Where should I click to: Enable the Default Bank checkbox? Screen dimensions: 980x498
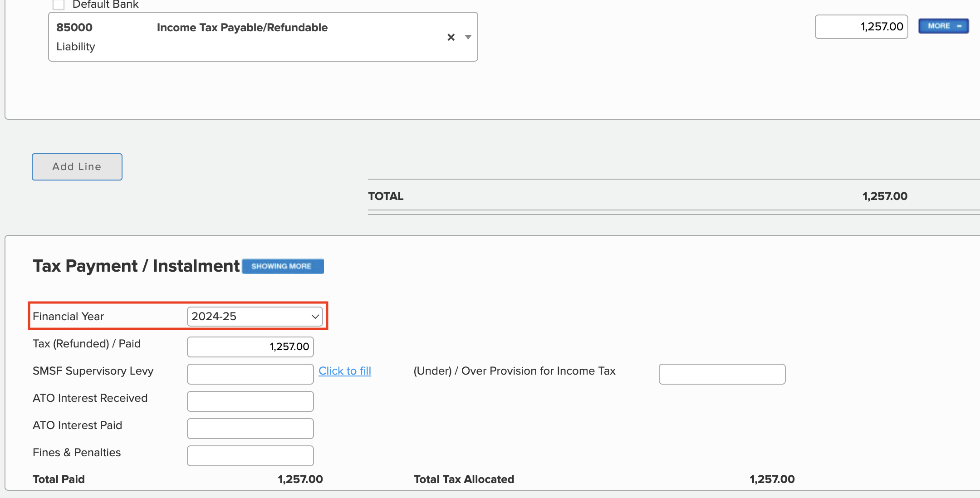click(x=59, y=4)
